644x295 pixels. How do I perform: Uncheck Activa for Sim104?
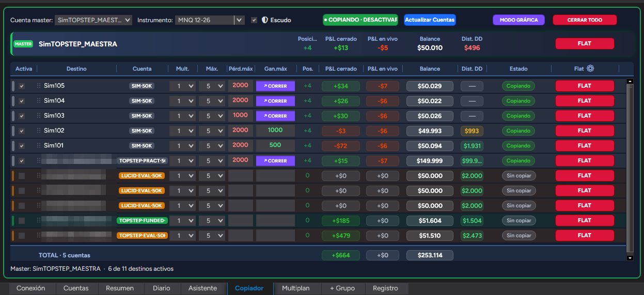click(22, 101)
